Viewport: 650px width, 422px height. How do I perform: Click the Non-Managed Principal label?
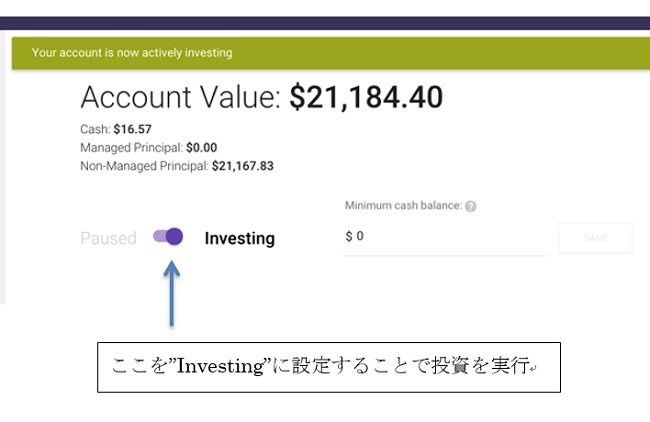pos(144,165)
